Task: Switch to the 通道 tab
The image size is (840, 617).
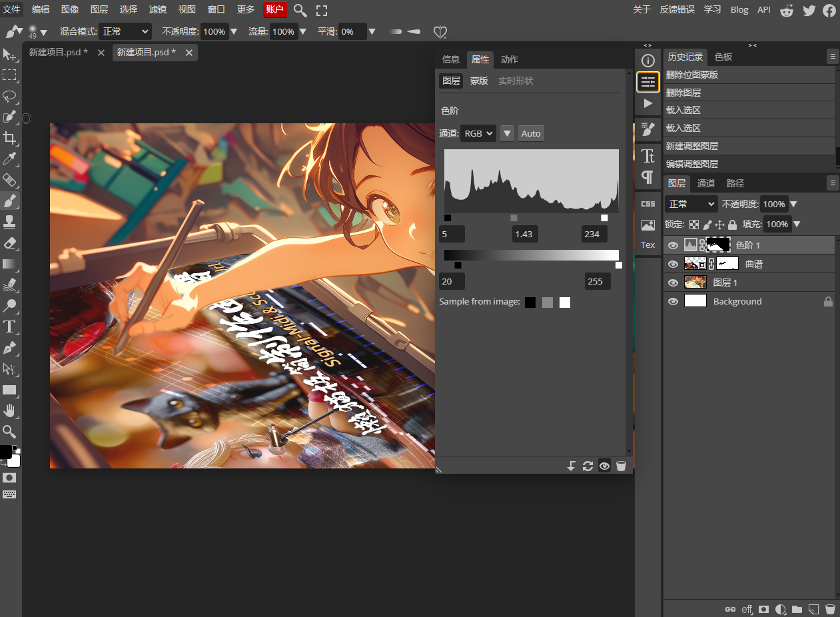Action: pyautogui.click(x=706, y=183)
